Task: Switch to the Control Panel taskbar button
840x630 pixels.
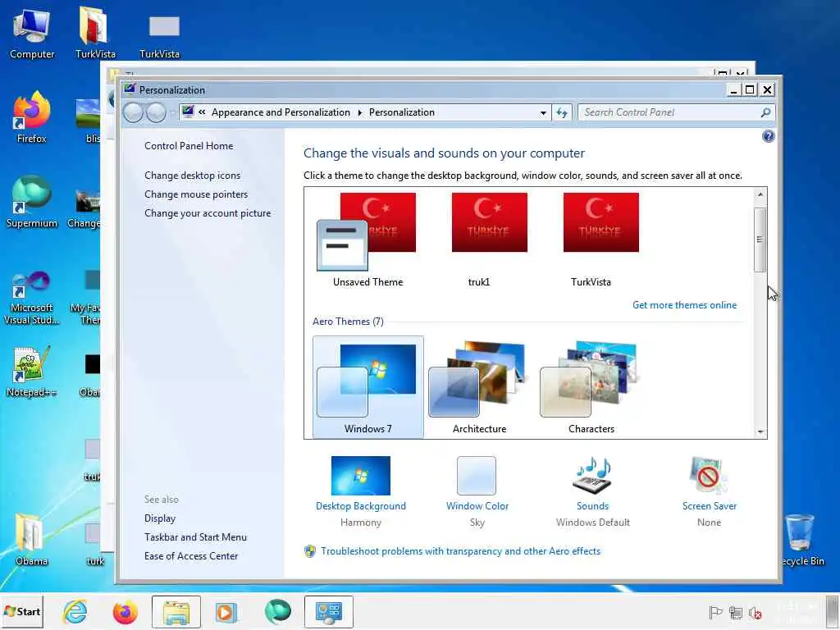Action: click(328, 611)
